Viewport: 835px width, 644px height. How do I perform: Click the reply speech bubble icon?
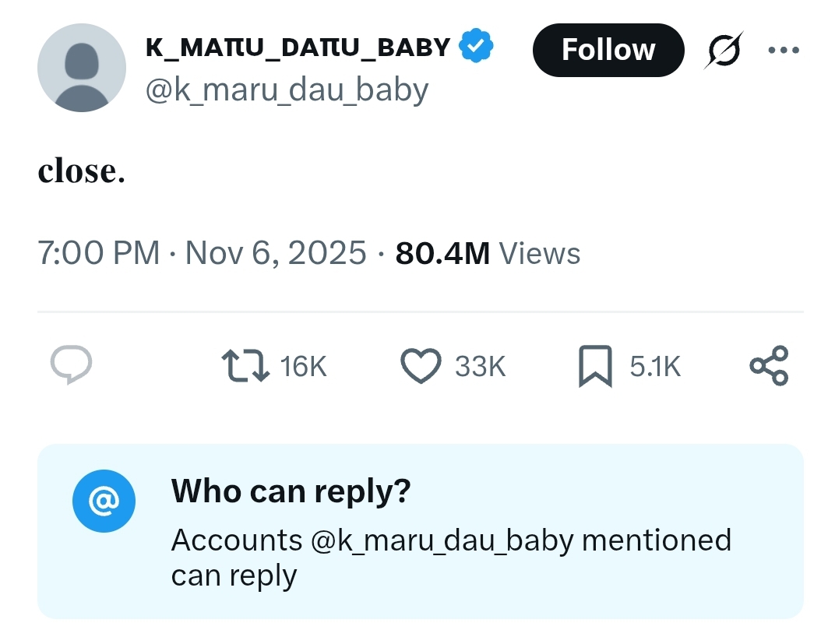pyautogui.click(x=72, y=365)
